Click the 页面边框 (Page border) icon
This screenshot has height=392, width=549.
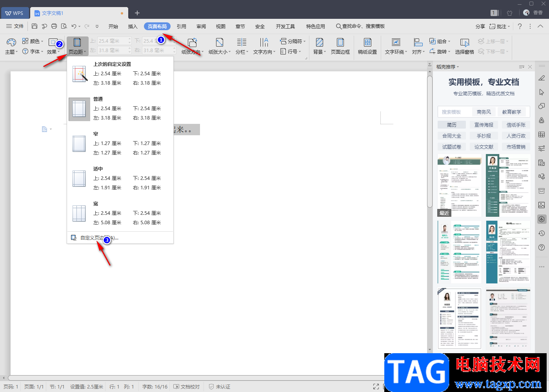[x=340, y=42]
